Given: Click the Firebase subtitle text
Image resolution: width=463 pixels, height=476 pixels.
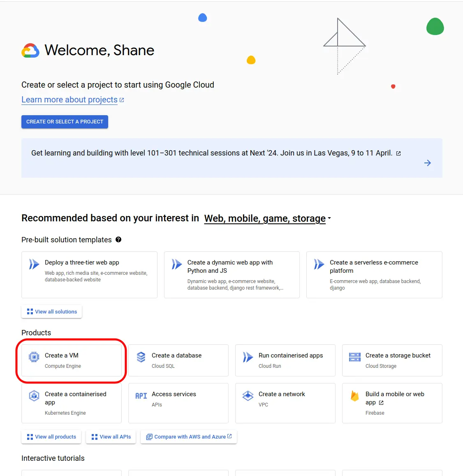Looking at the screenshot, I should [375, 413].
